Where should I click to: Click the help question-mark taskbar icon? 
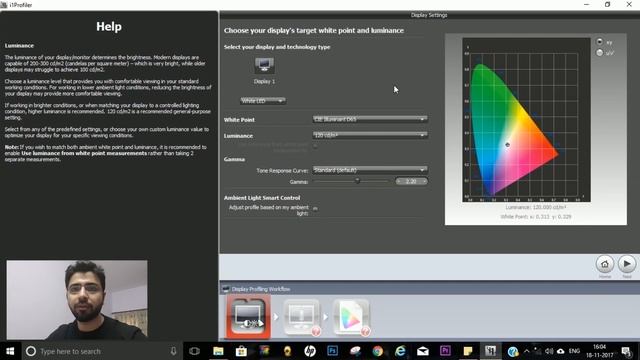pos(513,351)
